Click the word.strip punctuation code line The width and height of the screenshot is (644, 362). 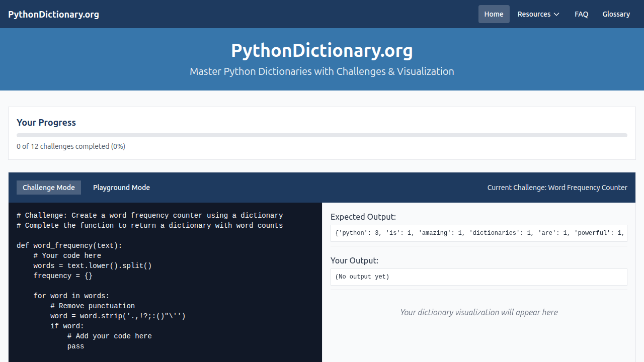118,316
